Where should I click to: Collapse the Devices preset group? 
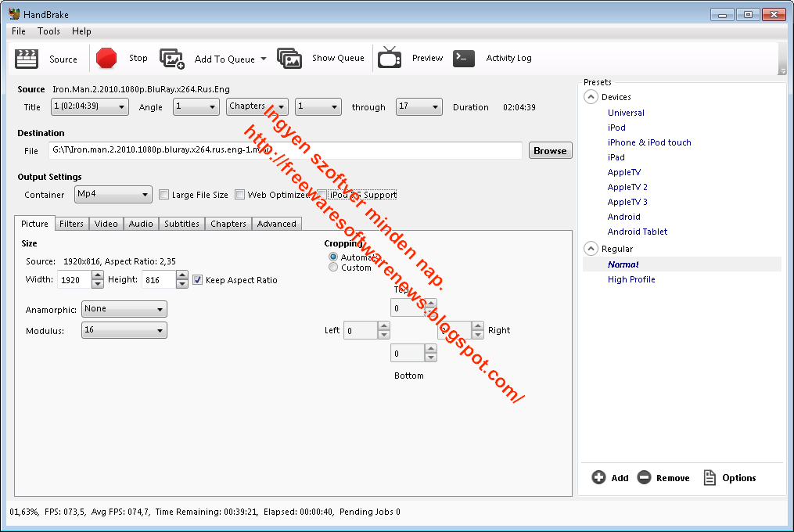pyautogui.click(x=591, y=97)
